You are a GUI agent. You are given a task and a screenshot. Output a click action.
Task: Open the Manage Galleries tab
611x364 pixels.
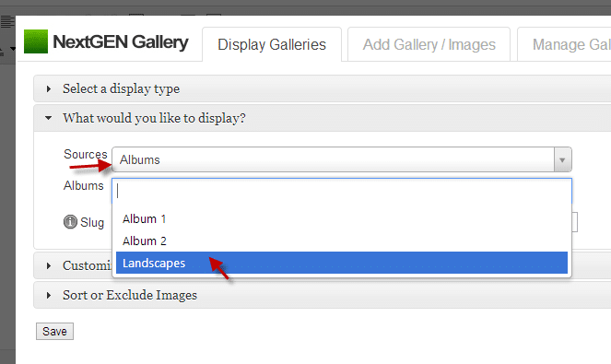pos(564,44)
